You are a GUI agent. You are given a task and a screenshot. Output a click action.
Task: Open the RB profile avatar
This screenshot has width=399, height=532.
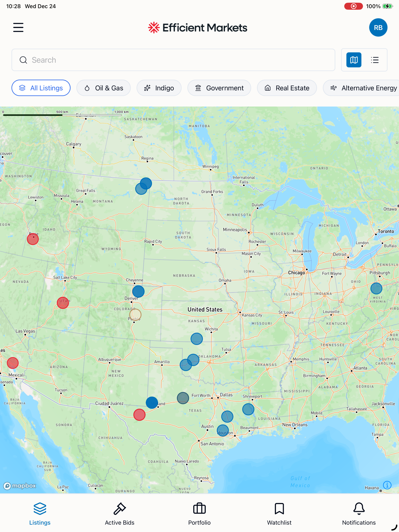click(378, 27)
